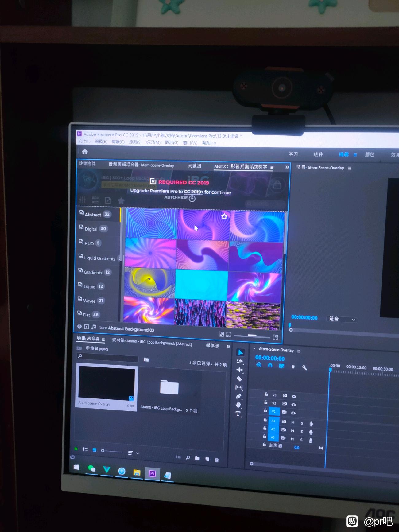Screen dimensions: 399x532
Task: Toggle timeline snap magnet
Action: point(270,365)
